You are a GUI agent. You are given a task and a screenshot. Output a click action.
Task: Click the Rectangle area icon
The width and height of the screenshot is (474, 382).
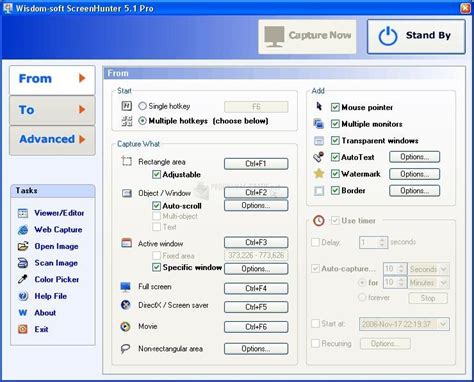[x=127, y=161]
